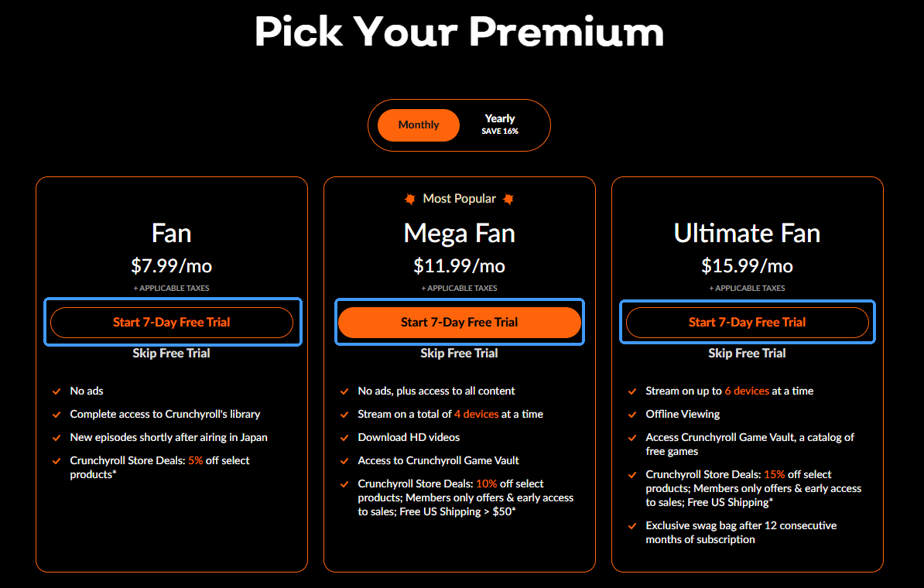
Task: Start 7-Day Free Trial for the Fan plan
Action: click(x=171, y=322)
